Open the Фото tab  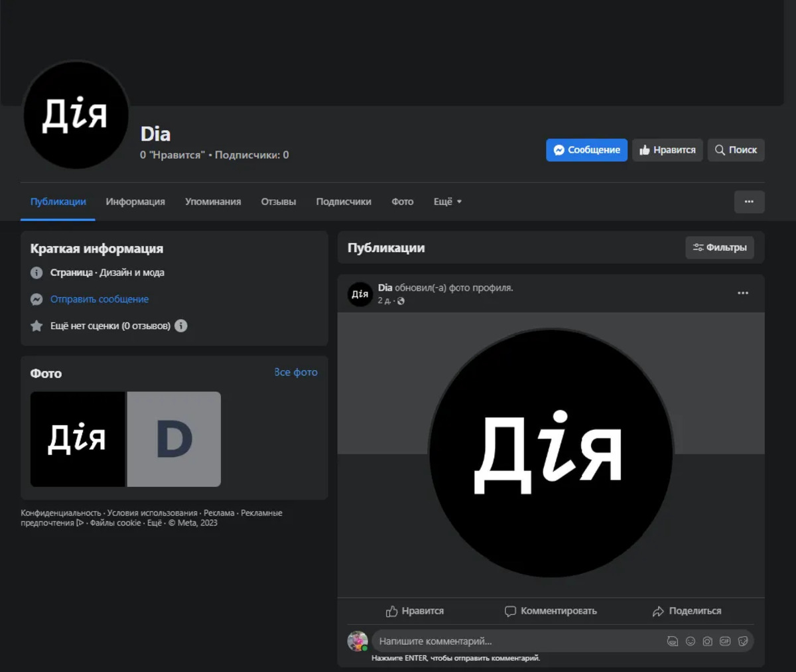(x=403, y=202)
